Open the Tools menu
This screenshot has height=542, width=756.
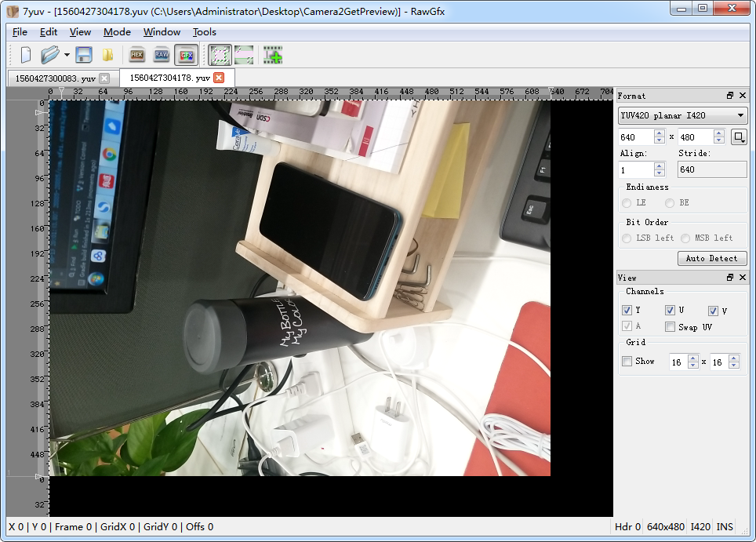[204, 32]
